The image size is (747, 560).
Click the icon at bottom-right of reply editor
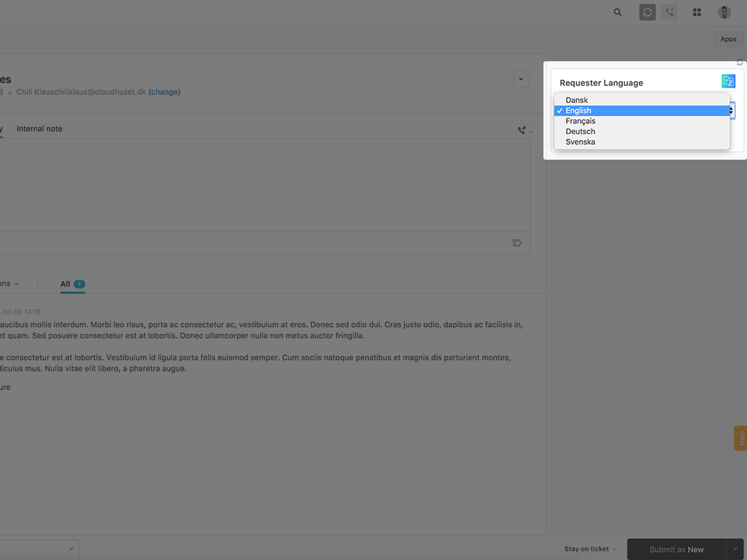click(x=517, y=243)
